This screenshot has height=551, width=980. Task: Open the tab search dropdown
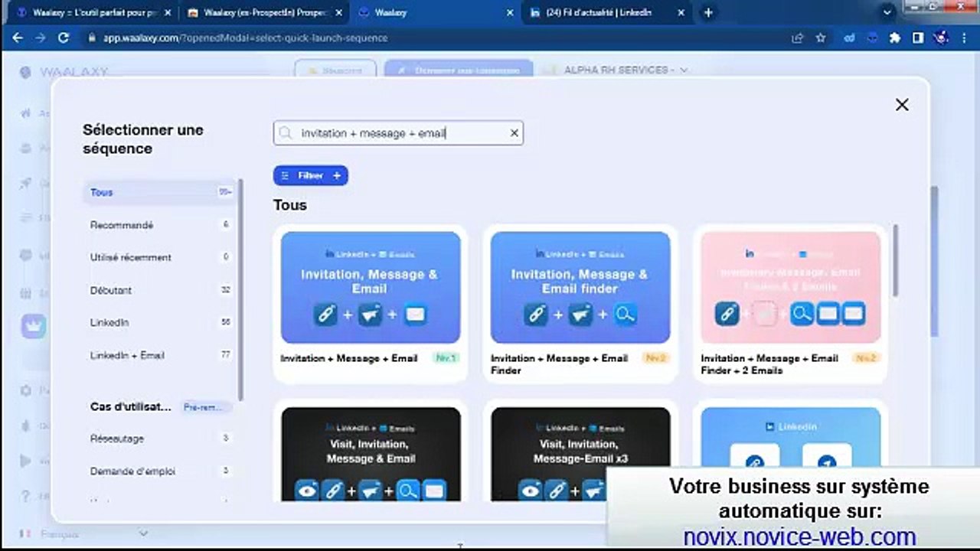(x=887, y=12)
